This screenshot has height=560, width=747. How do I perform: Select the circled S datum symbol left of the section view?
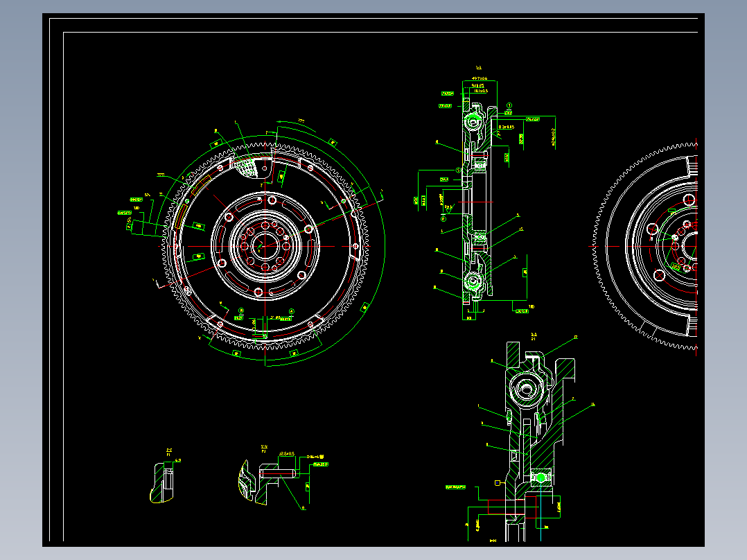(458, 170)
